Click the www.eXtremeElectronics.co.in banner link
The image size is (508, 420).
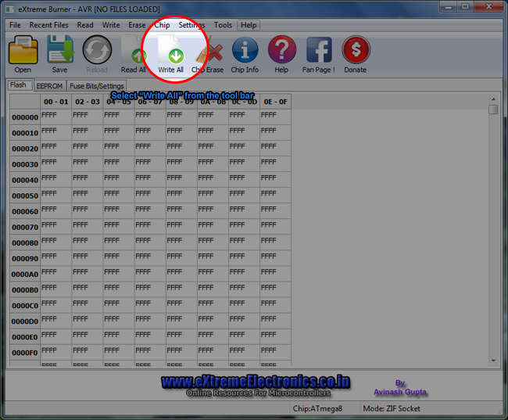[256, 382]
